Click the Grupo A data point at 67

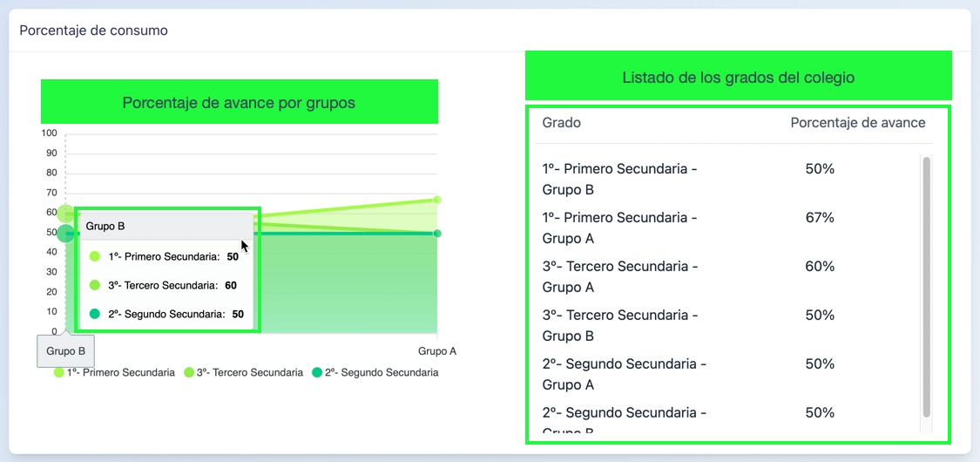tap(437, 200)
